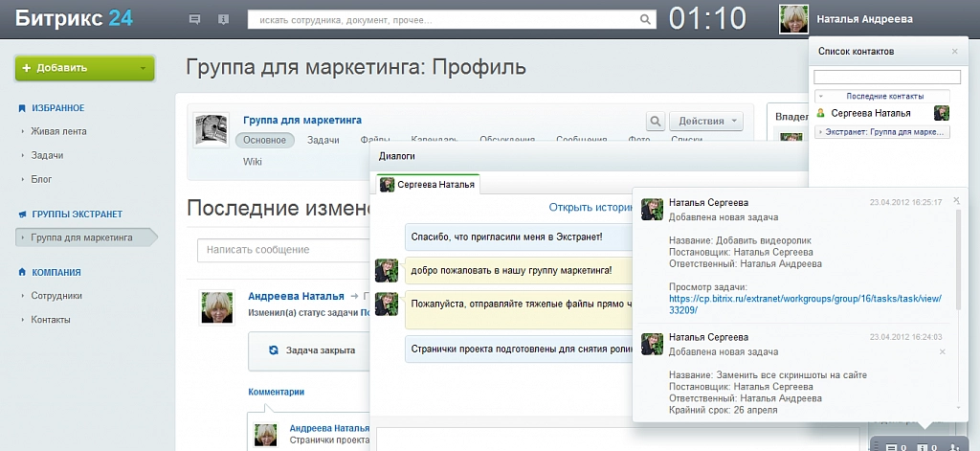Viewport: 980px width, 451px height.
Task: Click the timestamp 23.04.2012 16:25:17
Action: click(x=905, y=203)
